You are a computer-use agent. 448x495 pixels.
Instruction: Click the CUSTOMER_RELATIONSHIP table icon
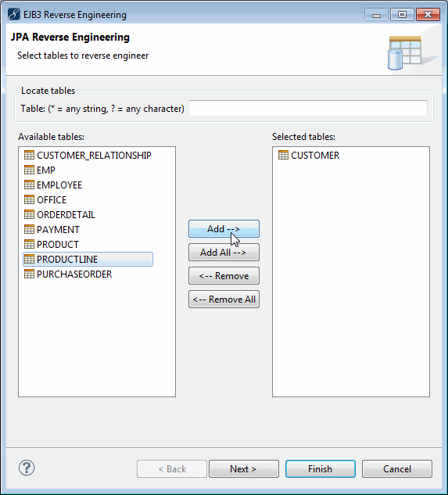pos(29,155)
